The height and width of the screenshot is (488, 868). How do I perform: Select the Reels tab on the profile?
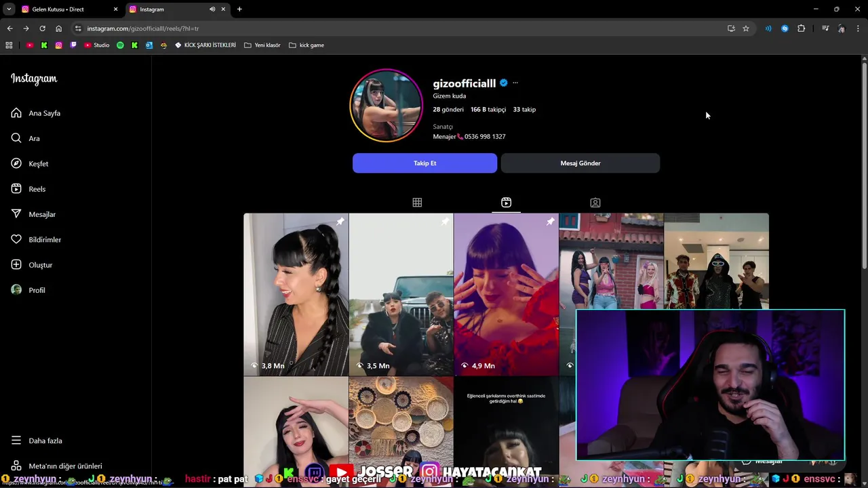click(x=506, y=203)
